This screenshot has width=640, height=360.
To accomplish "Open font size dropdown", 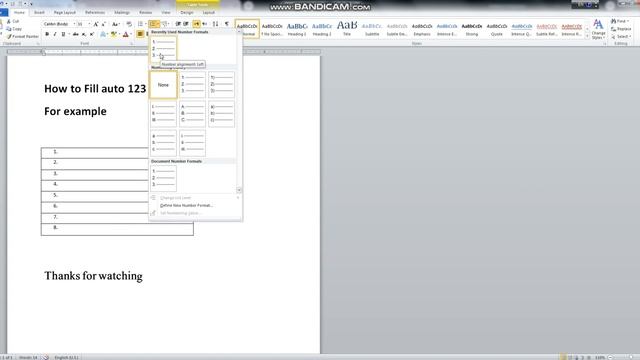I will point(89,24).
